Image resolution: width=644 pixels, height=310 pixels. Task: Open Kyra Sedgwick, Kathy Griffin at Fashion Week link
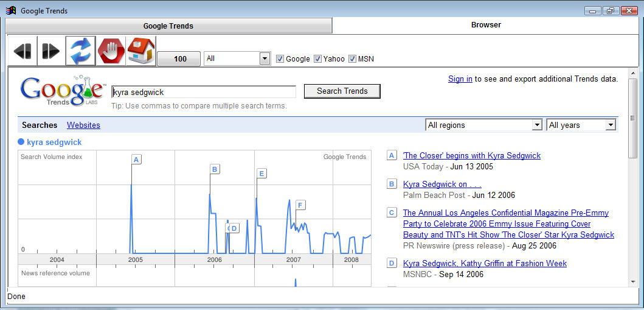pos(485,263)
